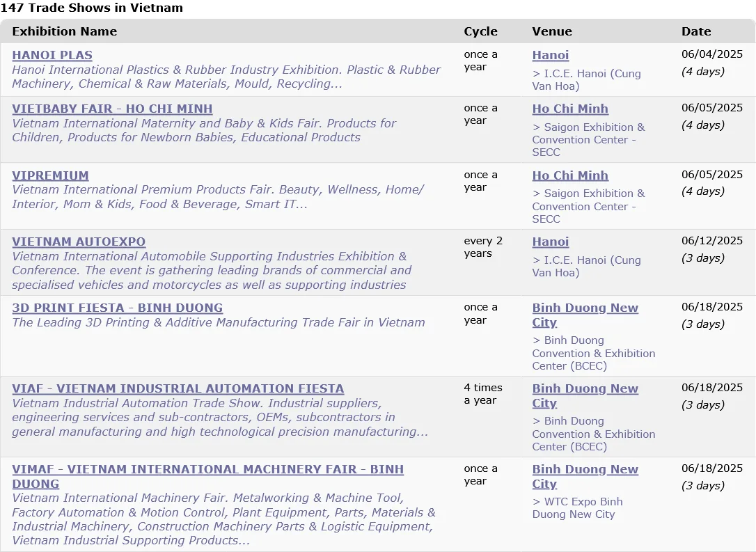Click the Venue column header

(551, 31)
